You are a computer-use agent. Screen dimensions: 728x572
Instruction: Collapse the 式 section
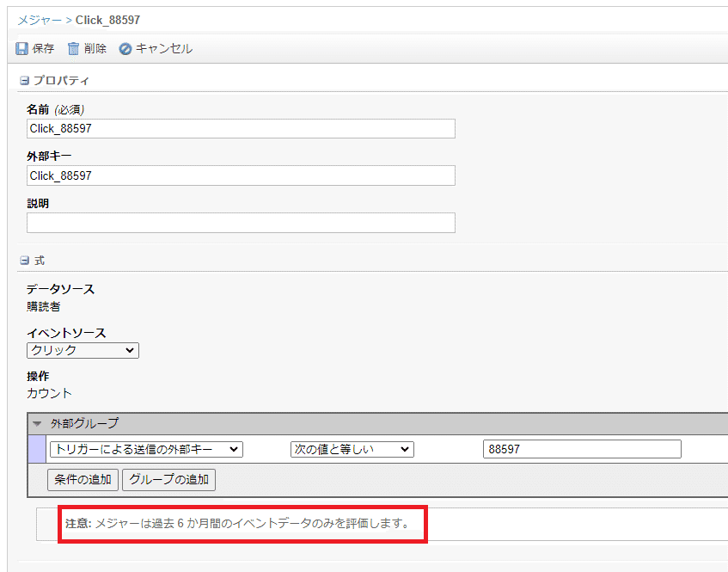[24, 261]
